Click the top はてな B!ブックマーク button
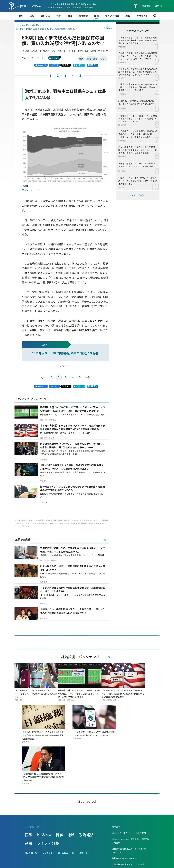The width and height of the screenshot is (174, 868). click(x=79, y=65)
